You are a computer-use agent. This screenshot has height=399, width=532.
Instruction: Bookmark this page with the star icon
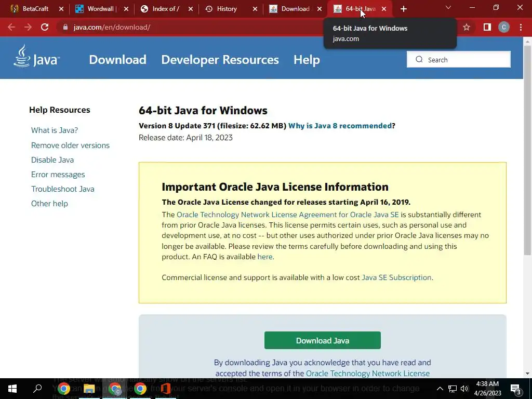click(467, 27)
